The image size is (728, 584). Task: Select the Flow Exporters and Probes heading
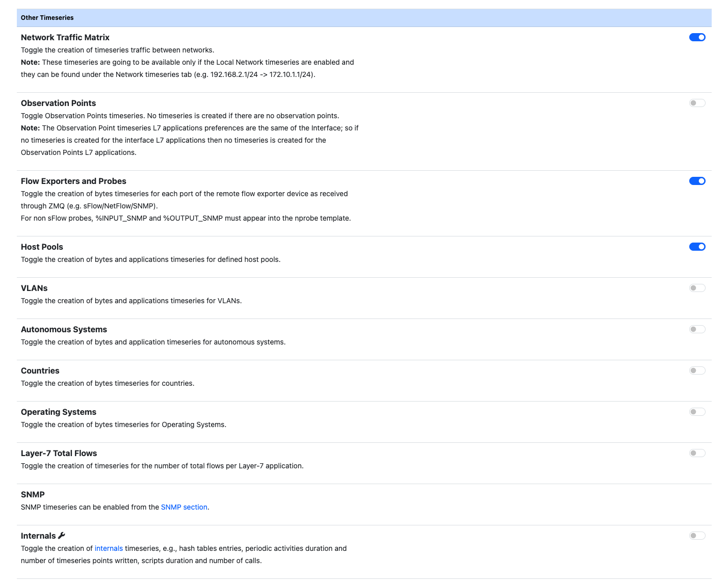[73, 181]
